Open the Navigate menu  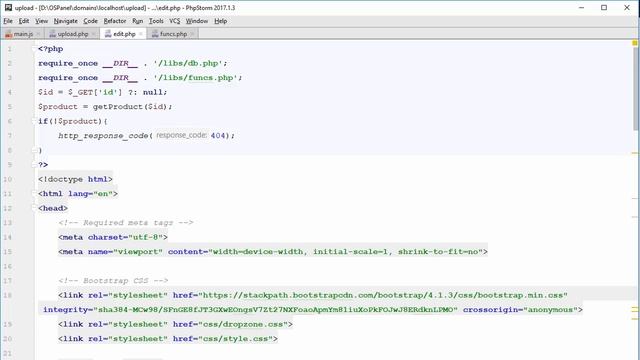(65, 21)
